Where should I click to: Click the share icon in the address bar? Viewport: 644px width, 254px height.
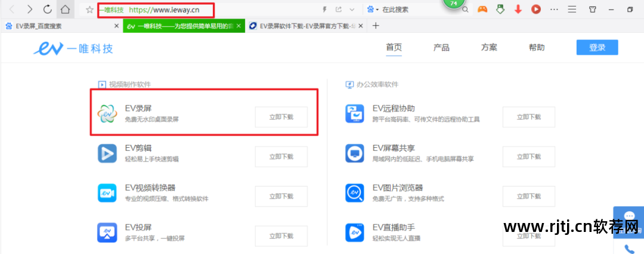tap(339, 10)
